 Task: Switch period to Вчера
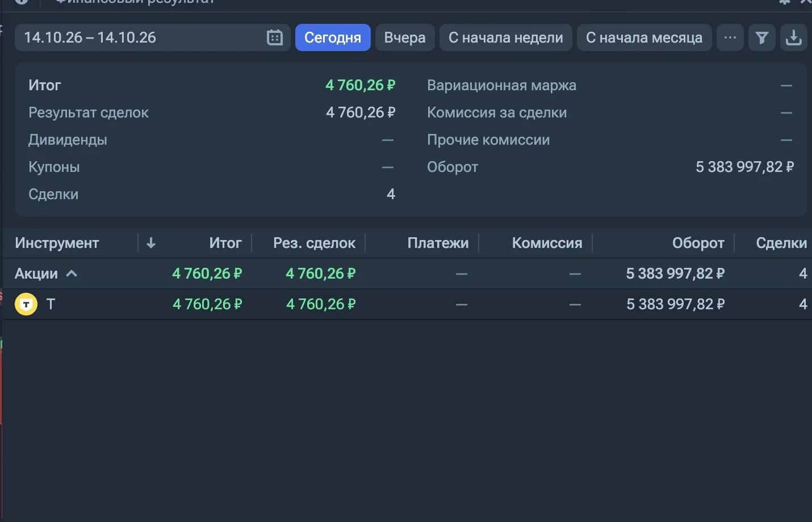click(405, 37)
